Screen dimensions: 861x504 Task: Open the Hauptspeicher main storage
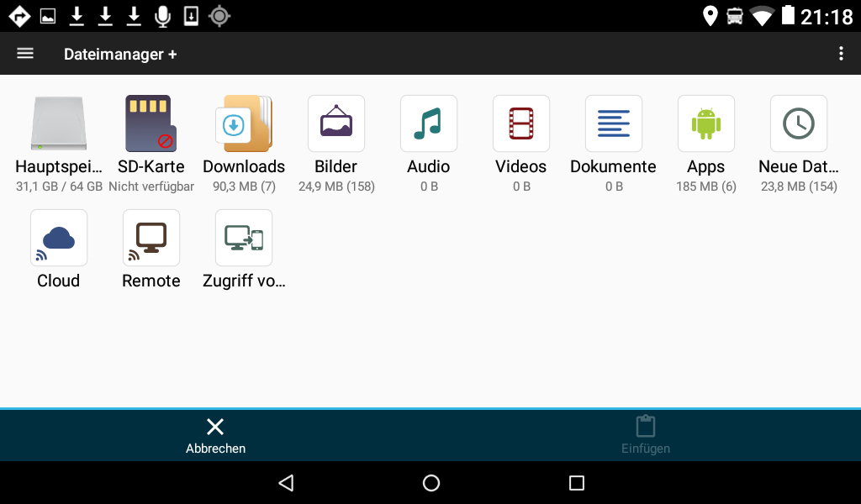click(x=59, y=124)
